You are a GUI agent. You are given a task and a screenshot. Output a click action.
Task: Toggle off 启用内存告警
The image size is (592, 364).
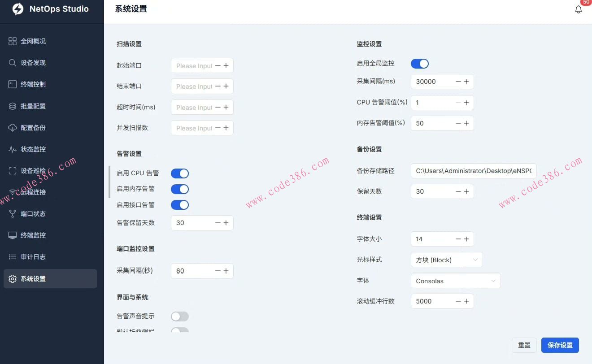179,189
